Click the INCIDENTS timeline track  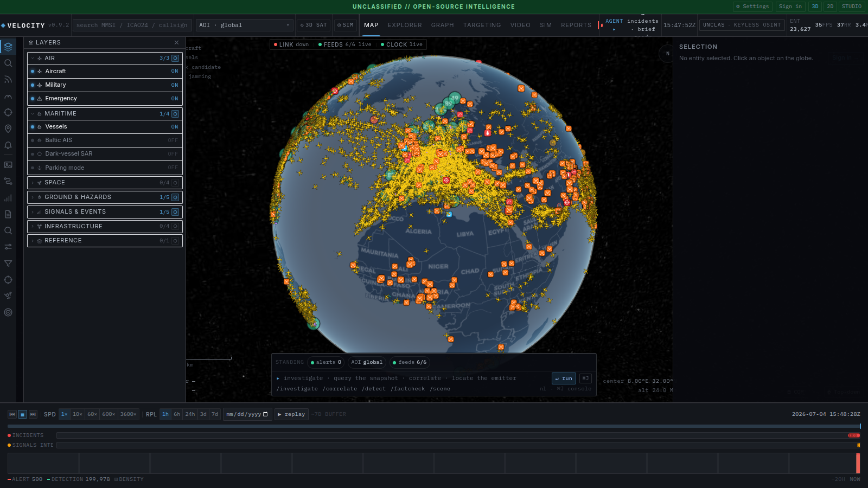point(458,435)
